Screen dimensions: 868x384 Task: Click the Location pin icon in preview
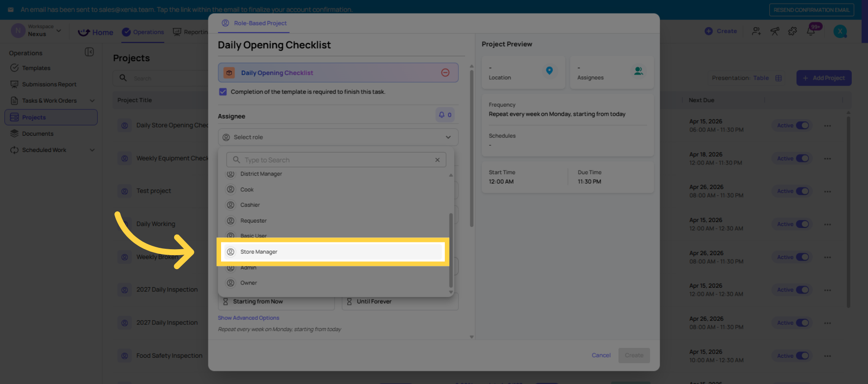pyautogui.click(x=549, y=71)
